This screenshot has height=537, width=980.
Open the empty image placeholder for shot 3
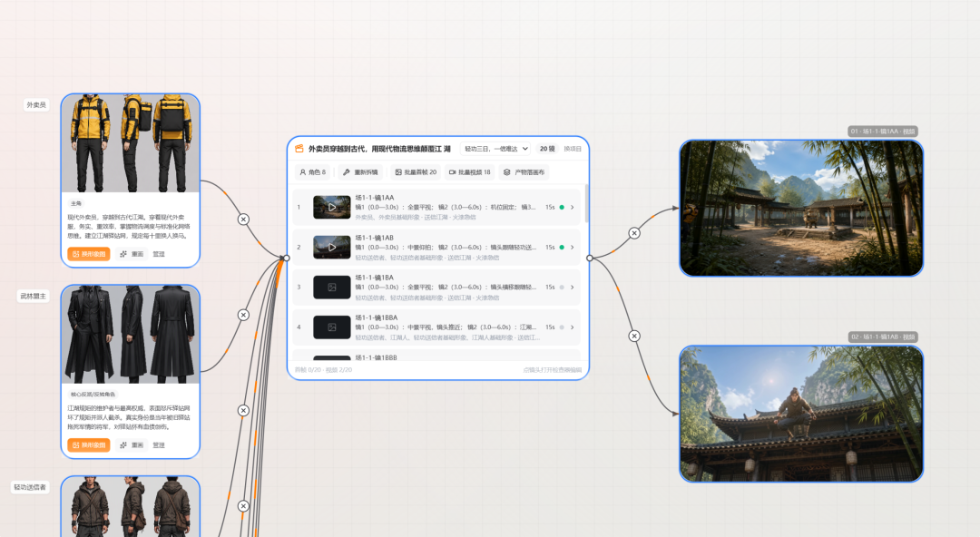(332, 287)
